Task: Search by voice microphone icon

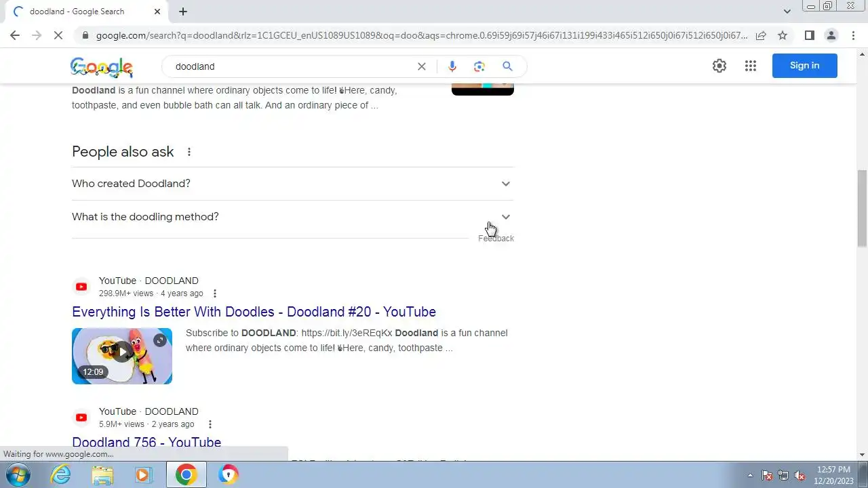Action: [x=452, y=66]
